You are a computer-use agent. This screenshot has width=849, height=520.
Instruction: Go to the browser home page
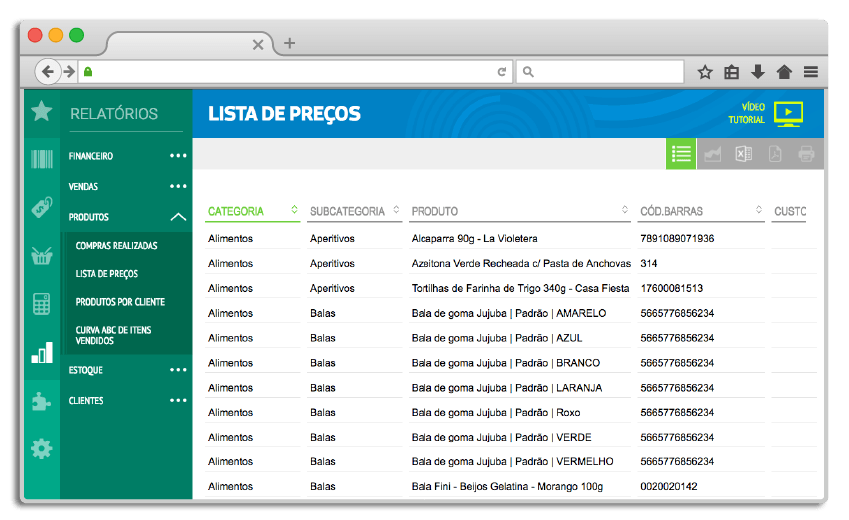(784, 72)
